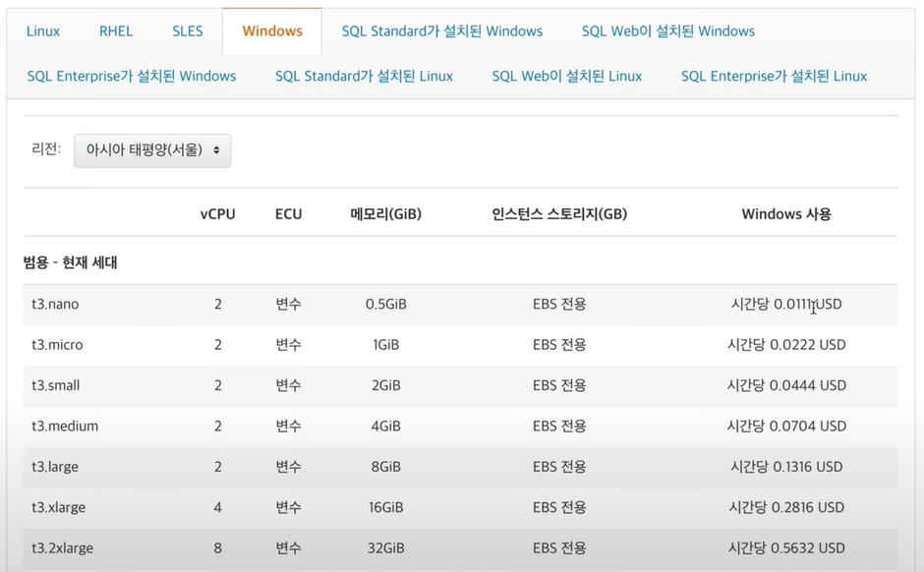Viewport: 924px width, 572px height.
Task: Click the Windows 사용 column header
Action: 786,214
